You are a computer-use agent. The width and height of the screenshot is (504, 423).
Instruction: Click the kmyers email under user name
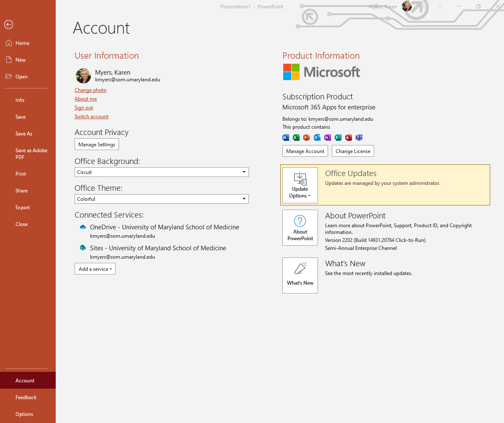(127, 80)
